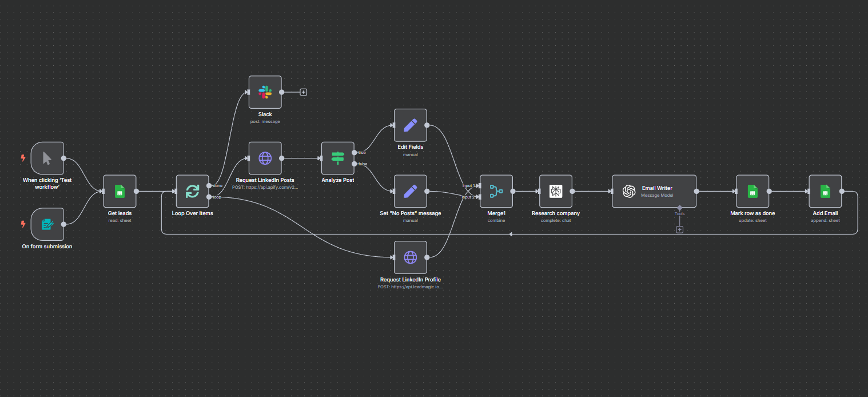Open the Get leads Google Sheets node

click(x=120, y=191)
